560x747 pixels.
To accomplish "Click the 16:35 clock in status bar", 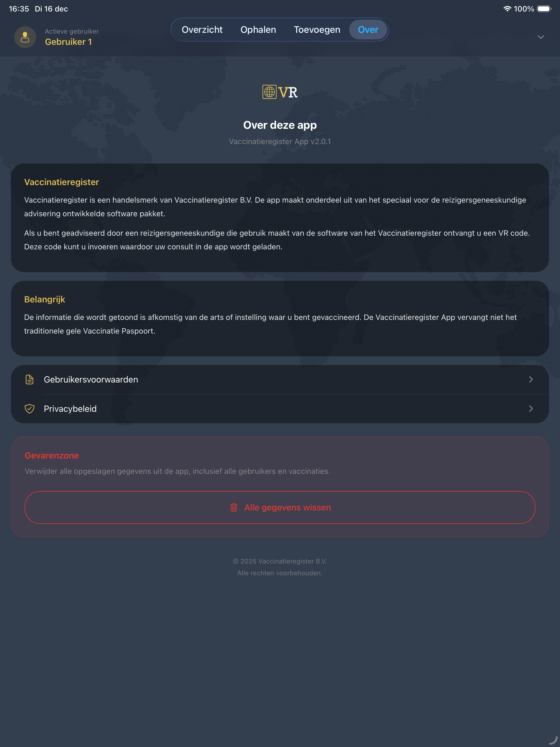I will 19,9.
